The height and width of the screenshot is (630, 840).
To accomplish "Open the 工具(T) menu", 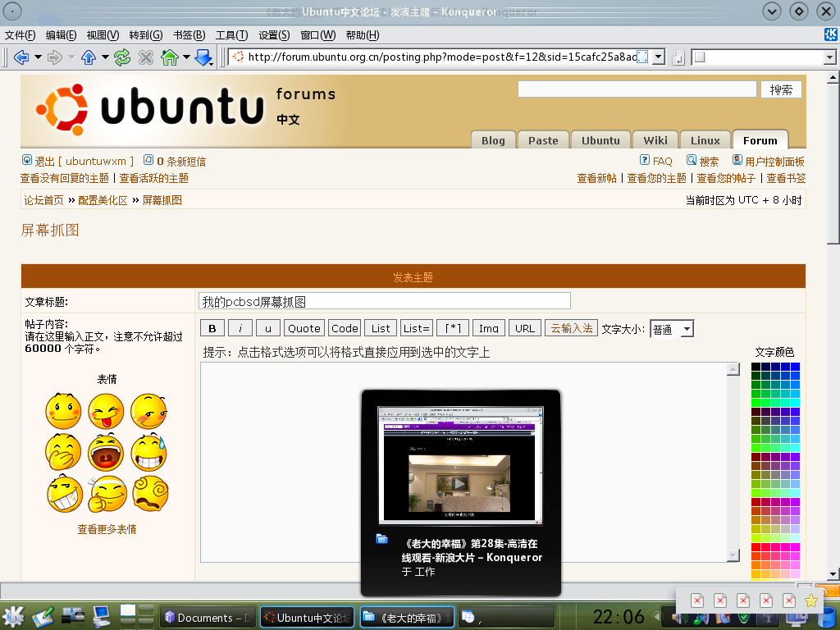I will 231,34.
